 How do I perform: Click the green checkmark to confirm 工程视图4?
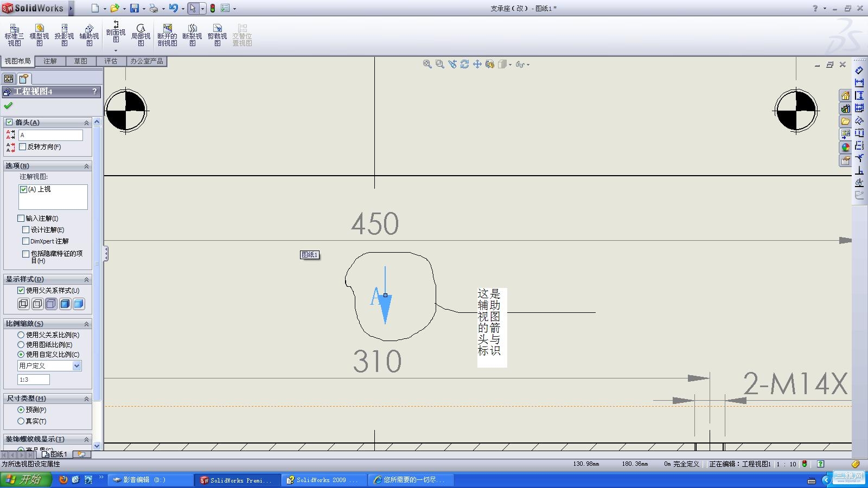(x=8, y=106)
